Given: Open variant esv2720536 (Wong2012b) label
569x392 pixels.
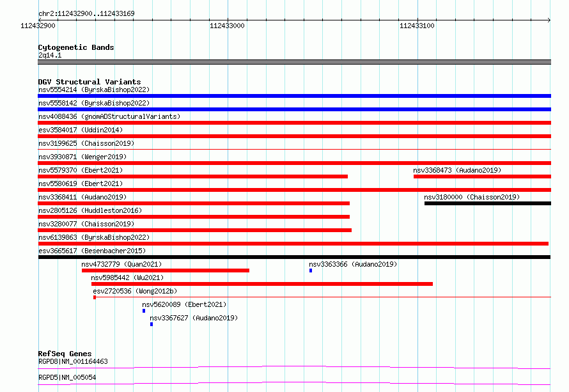Looking at the screenshot, I should [135, 291].
